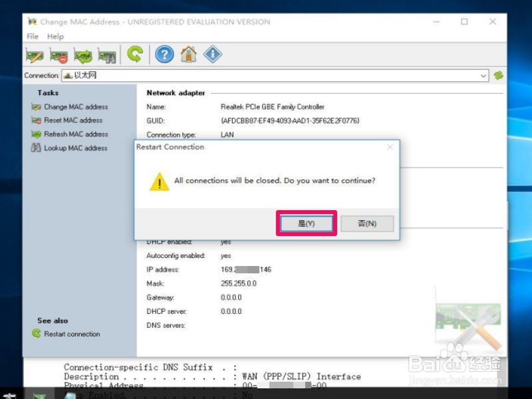
Task: Click the binoculars icon for Lookup MAC address
Action: (36, 148)
